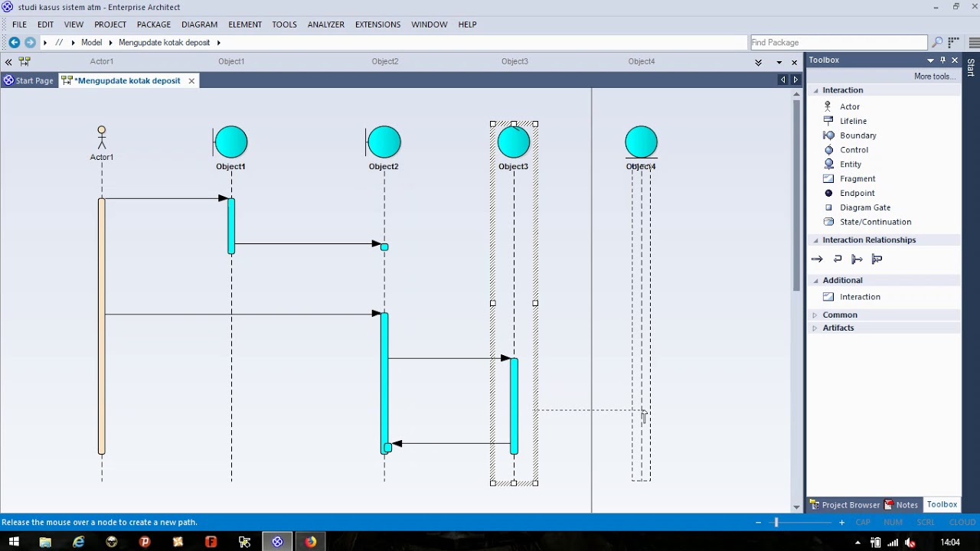Open the diagram header dropdown arrow
The width and height of the screenshot is (980, 551).
pos(779,62)
